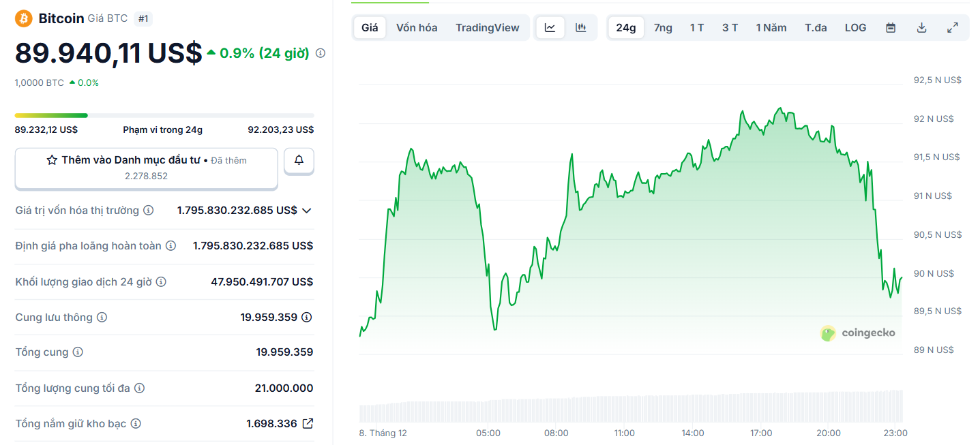Image resolution: width=980 pixels, height=445 pixels.
Task: Select the line chart view icon
Action: tap(550, 27)
